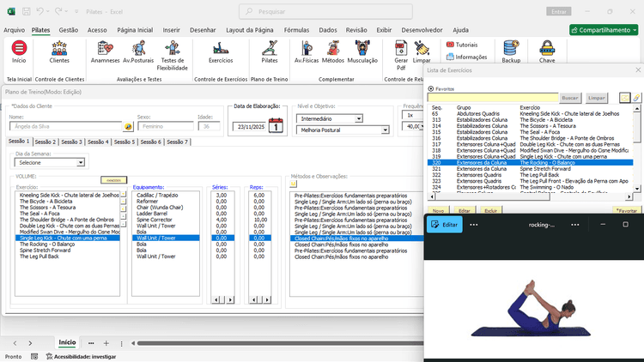
Task: Click the Limpar button in Lista de Exercícios
Action: [597, 98]
